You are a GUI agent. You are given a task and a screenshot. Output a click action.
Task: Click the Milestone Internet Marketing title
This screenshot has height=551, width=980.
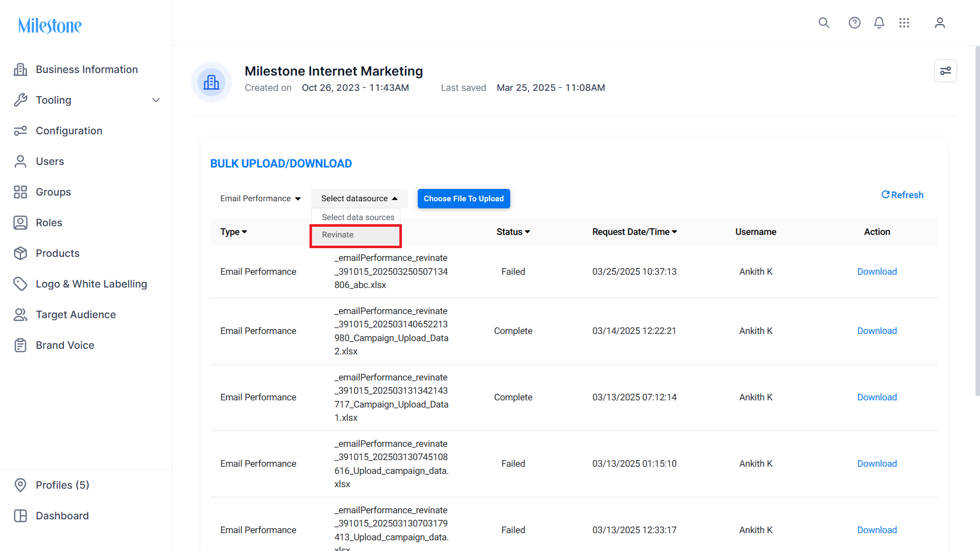(333, 71)
